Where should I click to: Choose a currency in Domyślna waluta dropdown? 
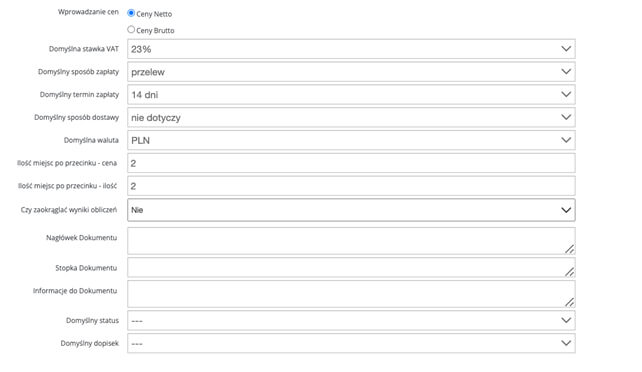coord(351,140)
